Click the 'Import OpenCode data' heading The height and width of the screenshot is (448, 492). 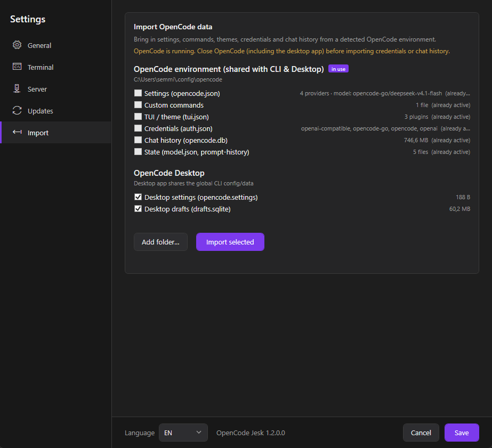coord(173,27)
